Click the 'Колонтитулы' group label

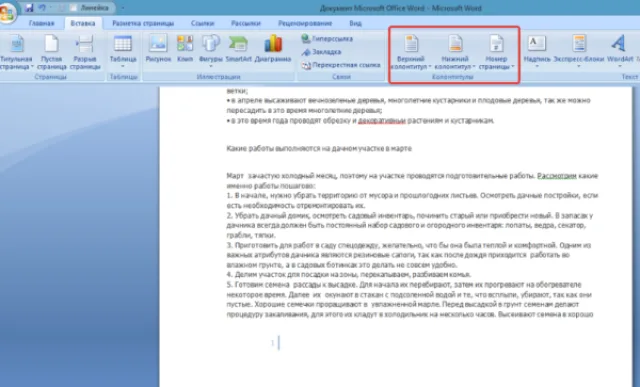453,77
